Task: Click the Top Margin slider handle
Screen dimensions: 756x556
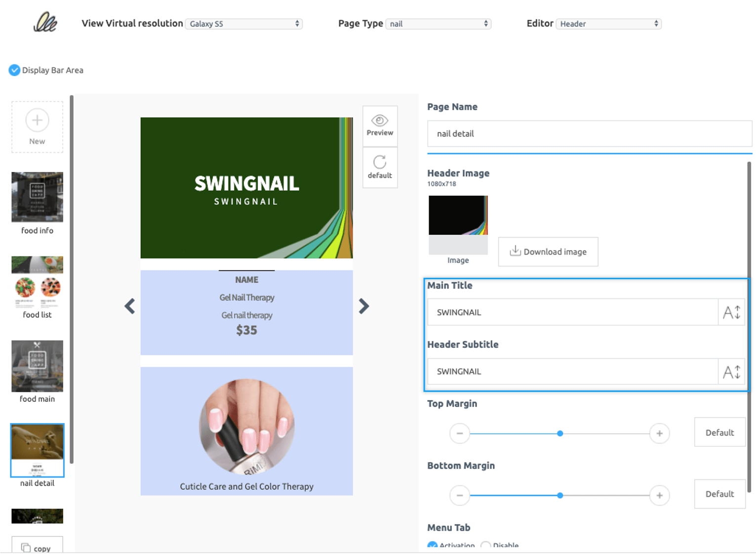Action: pyautogui.click(x=560, y=433)
